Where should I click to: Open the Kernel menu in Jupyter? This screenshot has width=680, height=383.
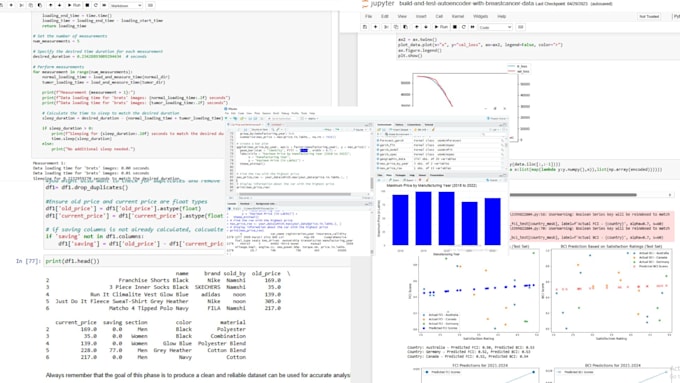[458, 16]
